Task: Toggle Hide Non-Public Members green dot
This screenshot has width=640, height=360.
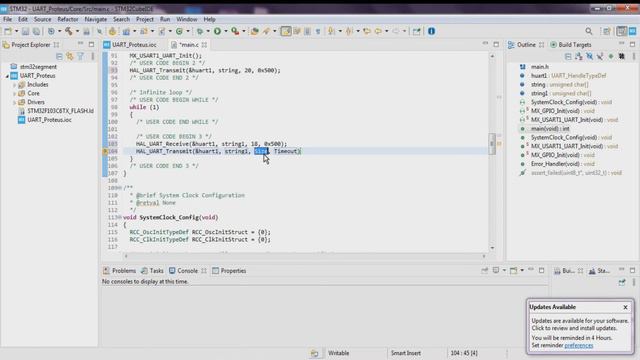Action: coord(611,56)
